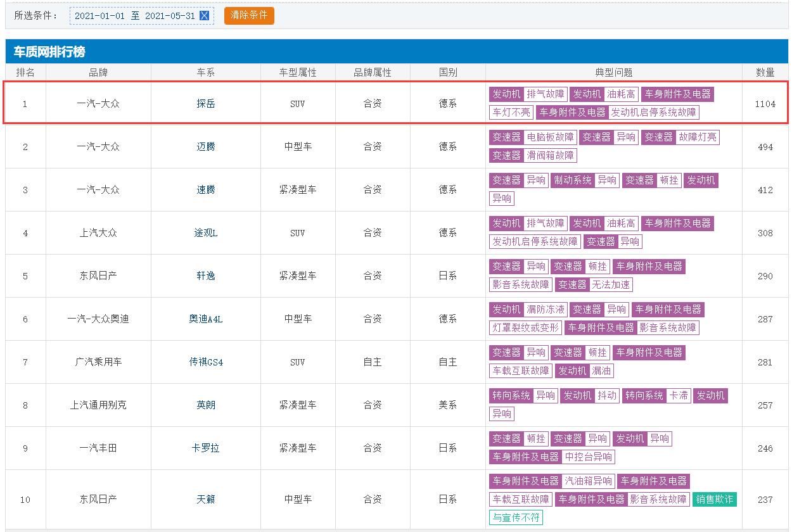Image resolution: width=792 pixels, height=532 pixels.
Task: Select the 广汽乘用车 brand cell
Action: point(98,362)
